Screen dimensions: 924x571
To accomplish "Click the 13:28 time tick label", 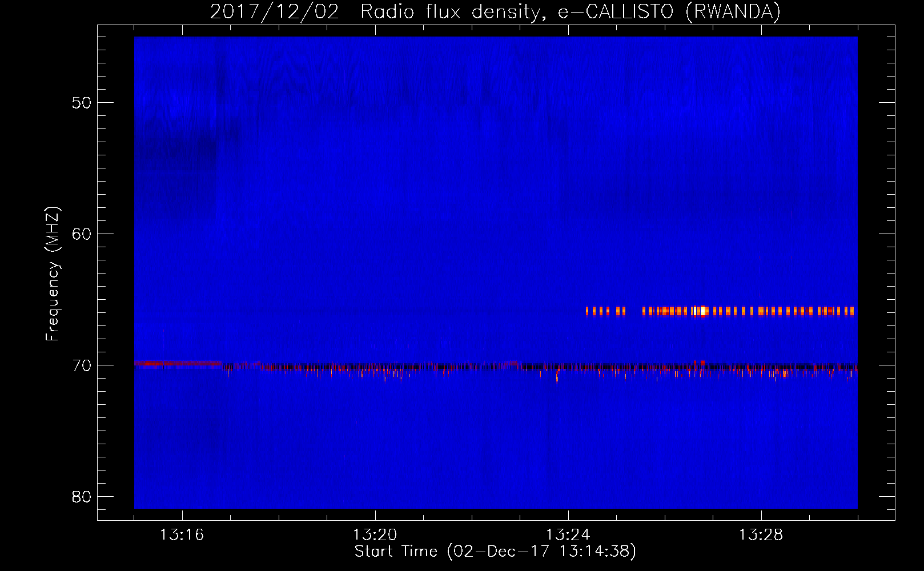I will [761, 535].
